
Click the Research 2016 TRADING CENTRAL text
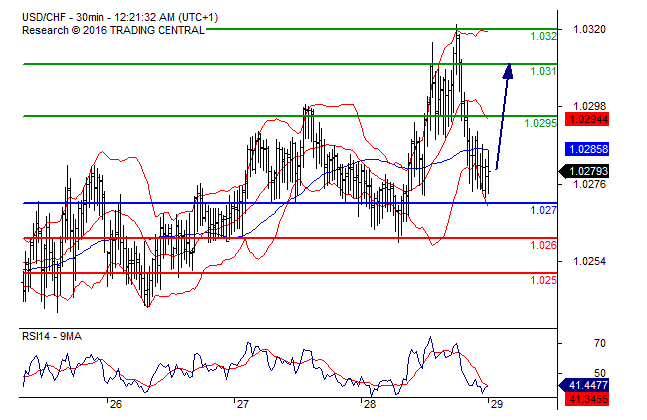click(x=113, y=31)
